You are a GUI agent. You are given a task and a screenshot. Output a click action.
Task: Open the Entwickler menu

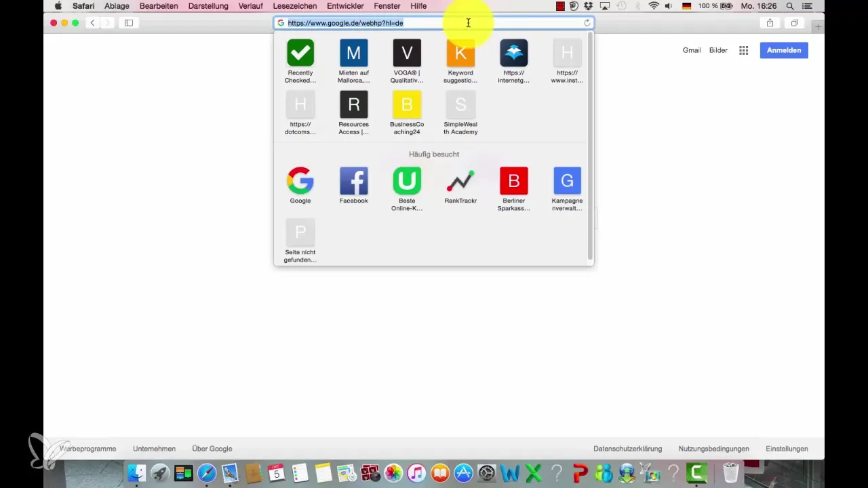pos(345,6)
